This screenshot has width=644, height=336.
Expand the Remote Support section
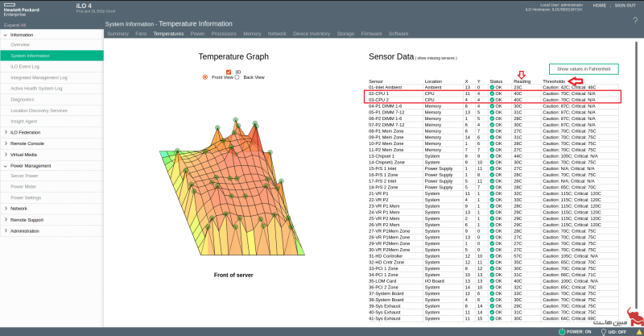pyautogui.click(x=6, y=220)
